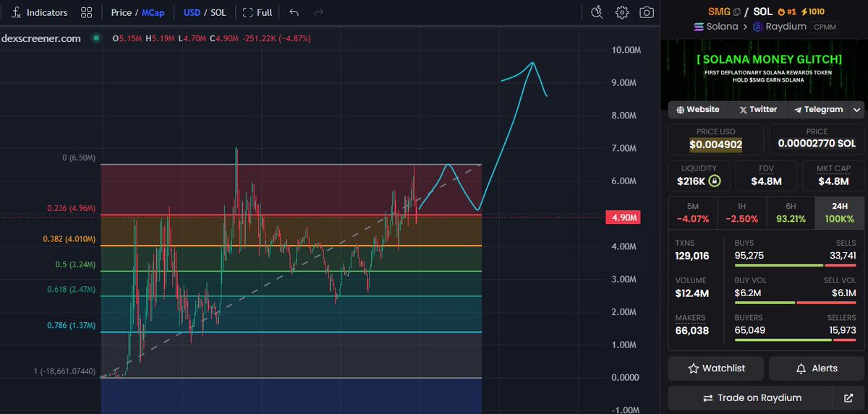Redo the chart action

click(x=319, y=12)
